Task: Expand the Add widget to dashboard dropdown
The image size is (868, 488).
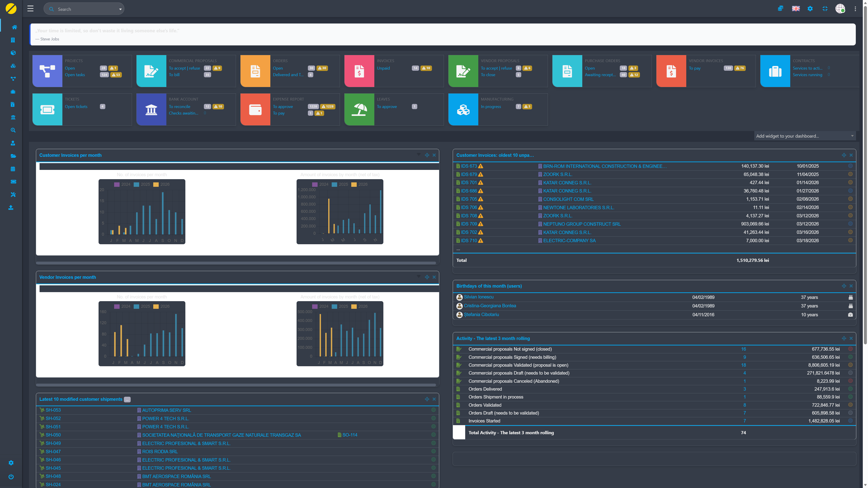Action: (x=804, y=136)
